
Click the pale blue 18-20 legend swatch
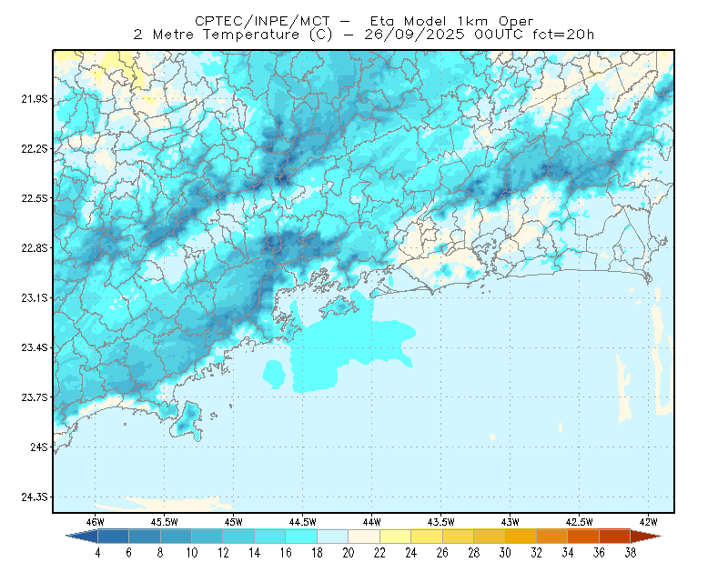tap(333, 537)
